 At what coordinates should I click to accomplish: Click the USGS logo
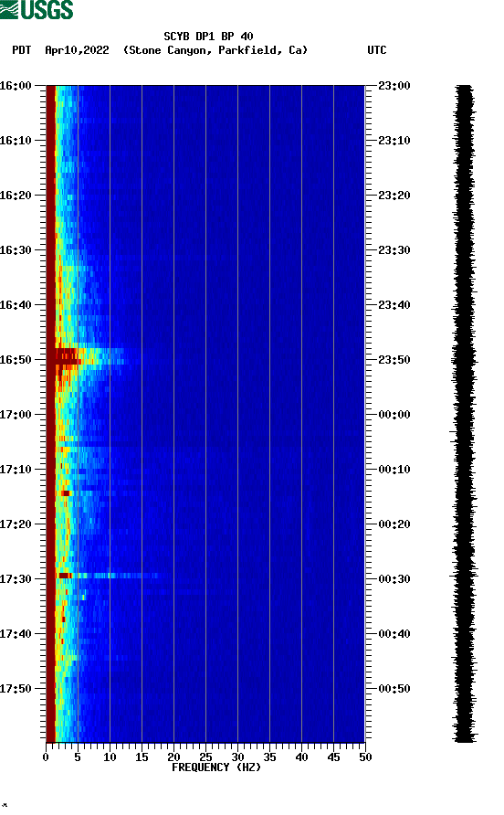pyautogui.click(x=37, y=9)
